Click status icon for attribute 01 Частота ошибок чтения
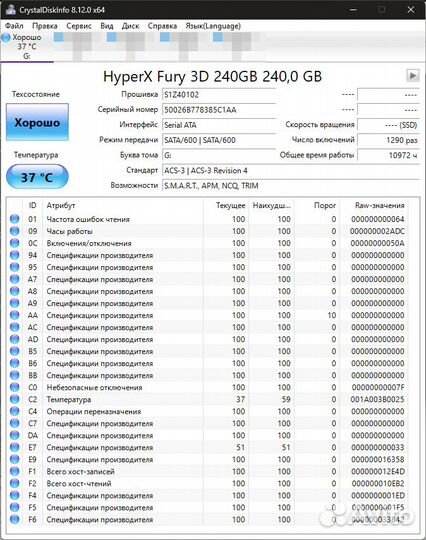426x540 pixels. tap(14, 219)
